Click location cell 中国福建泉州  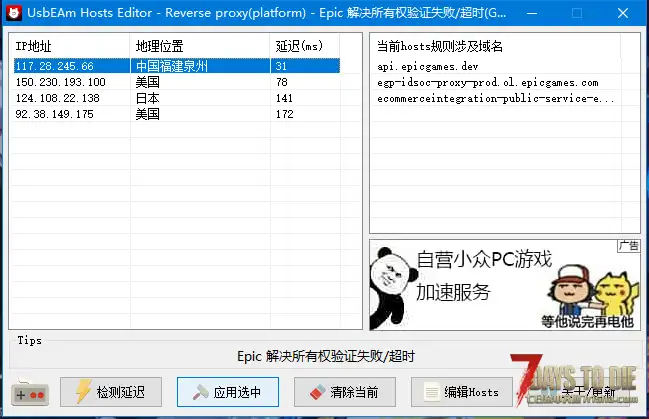(172, 66)
